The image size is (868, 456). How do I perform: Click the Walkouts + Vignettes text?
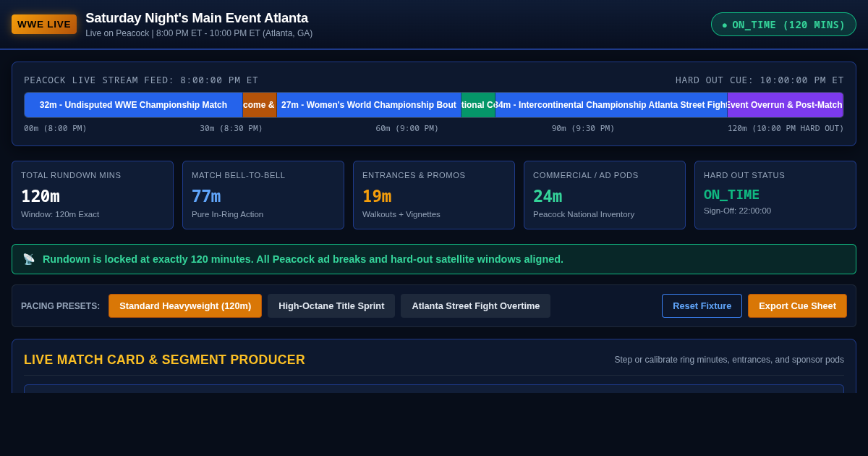pyautogui.click(x=401, y=214)
